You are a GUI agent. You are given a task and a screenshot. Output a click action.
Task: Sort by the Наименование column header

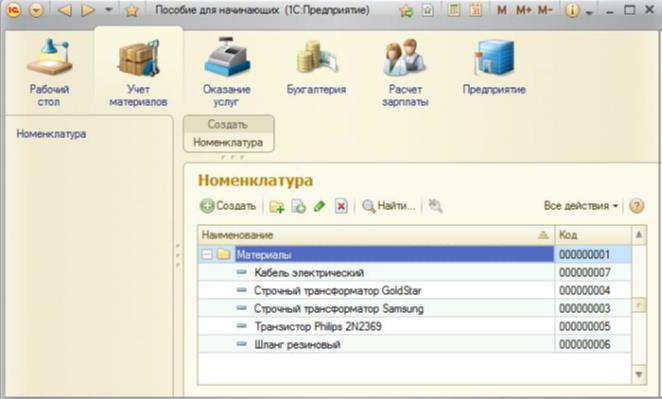pyautogui.click(x=376, y=235)
